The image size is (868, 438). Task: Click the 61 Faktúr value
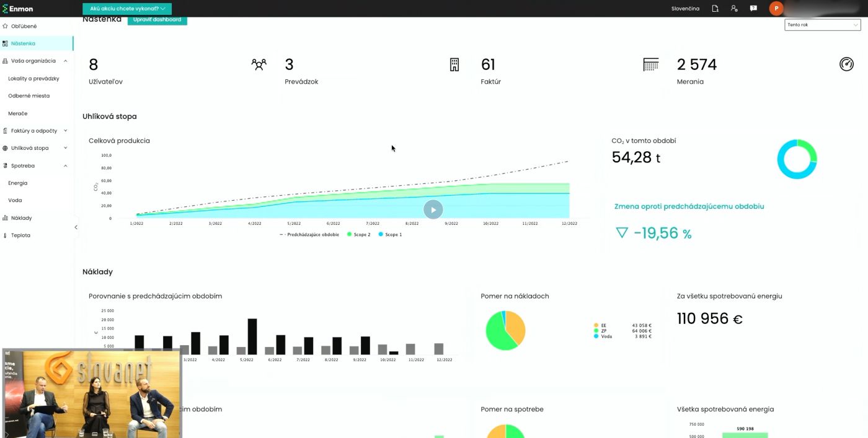488,64
